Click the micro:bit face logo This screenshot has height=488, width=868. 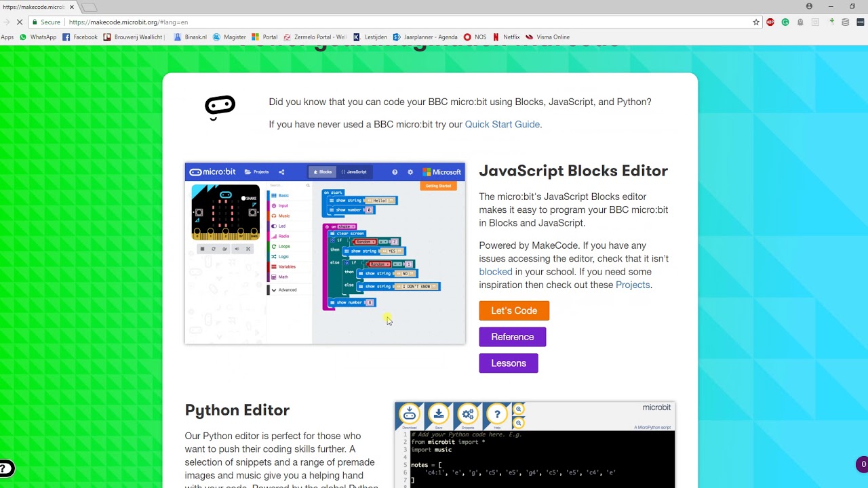pyautogui.click(x=220, y=107)
